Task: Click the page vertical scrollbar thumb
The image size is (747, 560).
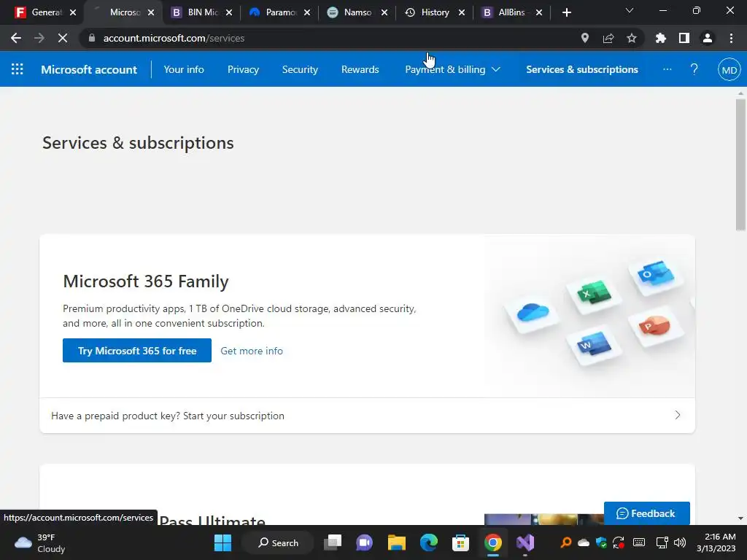Action: click(x=740, y=164)
